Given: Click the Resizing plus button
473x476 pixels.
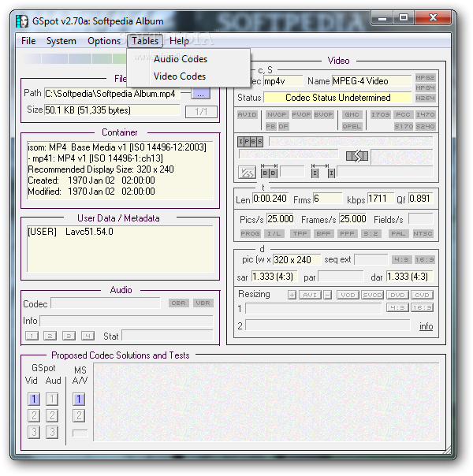Looking at the screenshot, I should [292, 295].
